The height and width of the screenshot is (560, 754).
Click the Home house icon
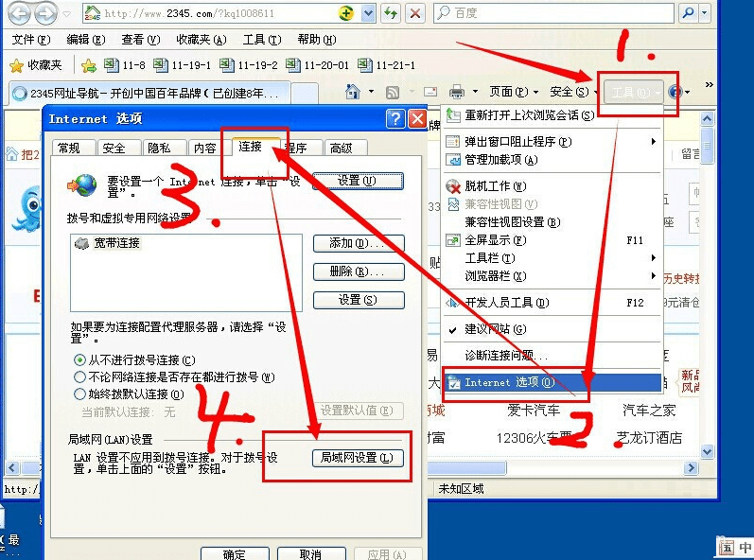pyautogui.click(x=353, y=92)
